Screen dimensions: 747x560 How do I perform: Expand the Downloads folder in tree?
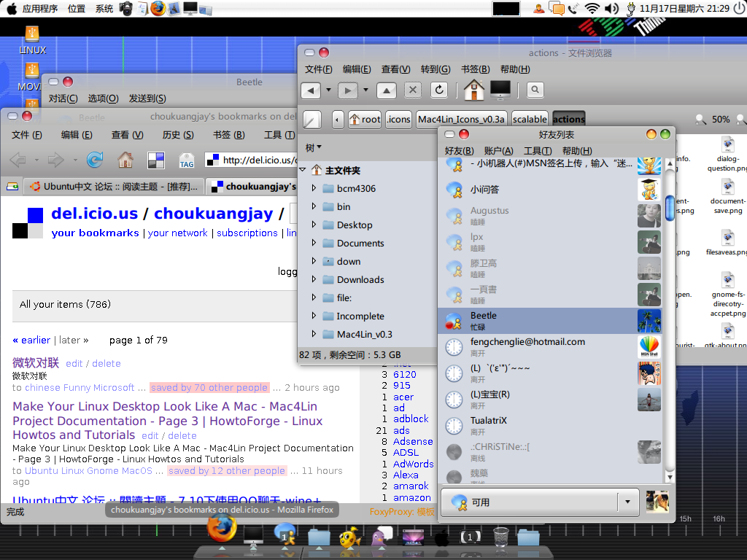[314, 279]
